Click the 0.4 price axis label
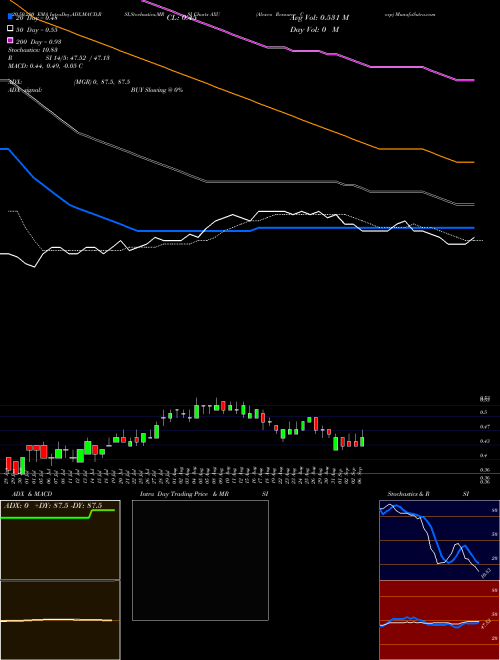500x660 pixels. click(x=484, y=455)
